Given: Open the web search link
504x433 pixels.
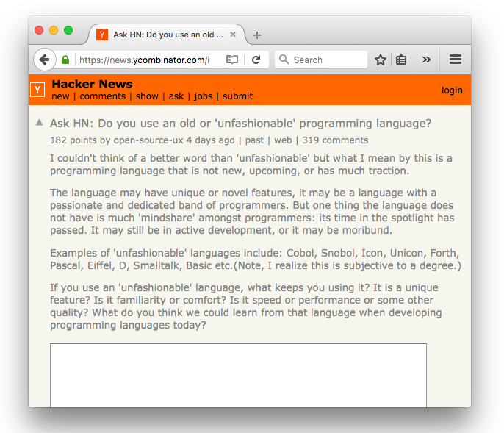Looking at the screenshot, I should point(283,140).
